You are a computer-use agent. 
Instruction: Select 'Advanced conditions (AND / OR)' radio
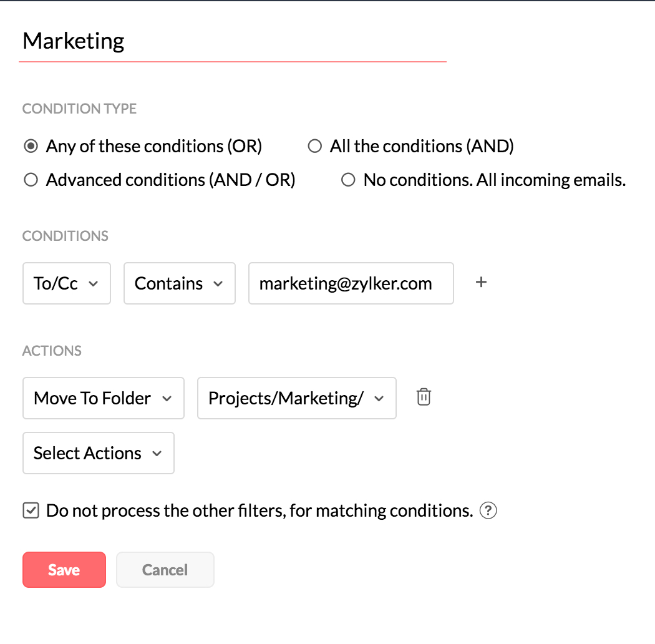pos(29,180)
